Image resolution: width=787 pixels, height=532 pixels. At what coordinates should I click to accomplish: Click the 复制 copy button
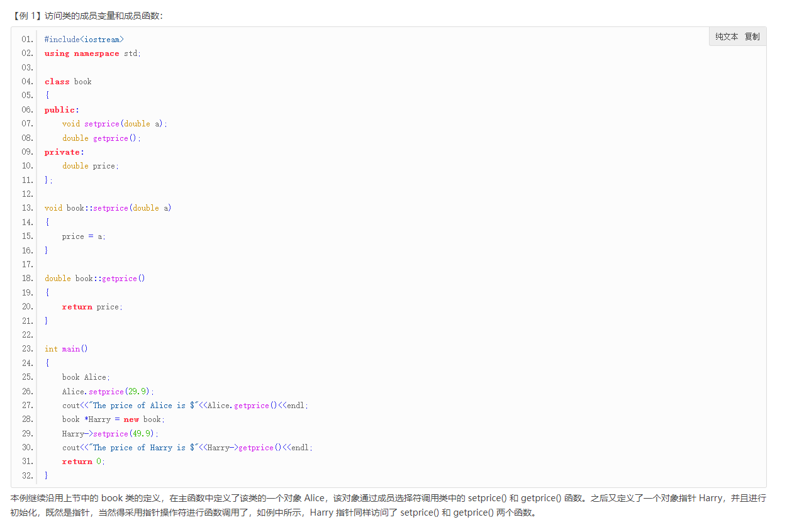click(x=752, y=36)
